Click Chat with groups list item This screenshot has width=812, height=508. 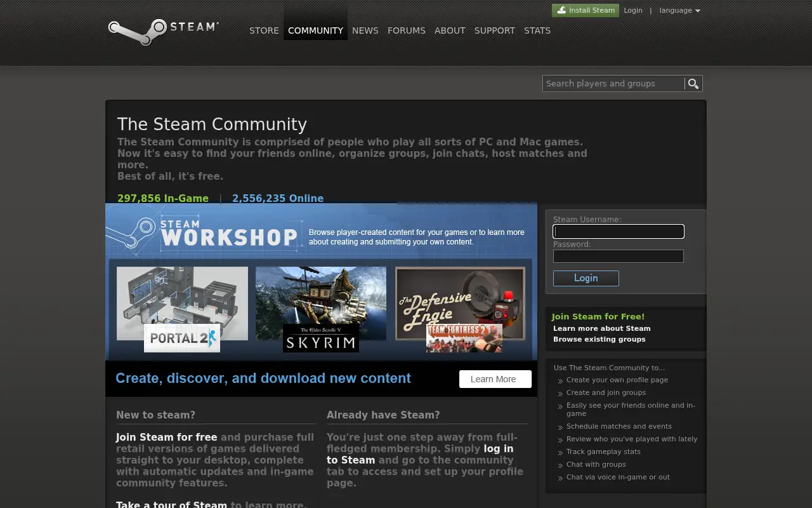click(x=596, y=464)
